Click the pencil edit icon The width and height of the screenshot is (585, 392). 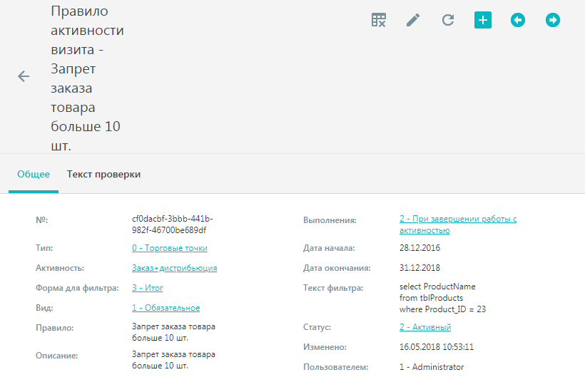coord(413,20)
